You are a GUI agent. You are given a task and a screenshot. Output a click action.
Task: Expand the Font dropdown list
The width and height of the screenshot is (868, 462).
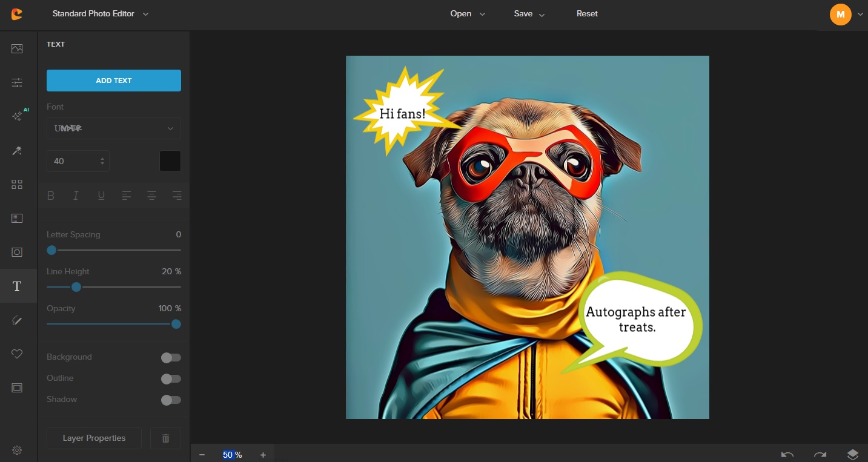pos(114,128)
